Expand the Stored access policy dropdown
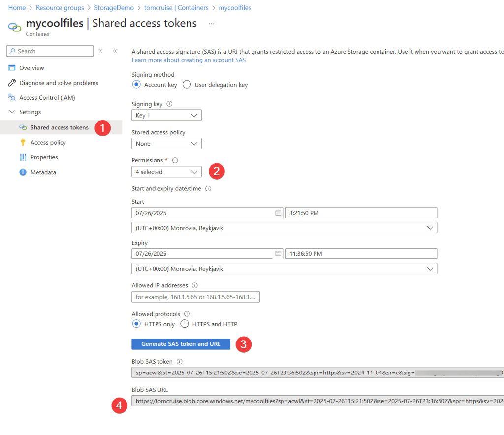504x435 pixels. pos(166,144)
